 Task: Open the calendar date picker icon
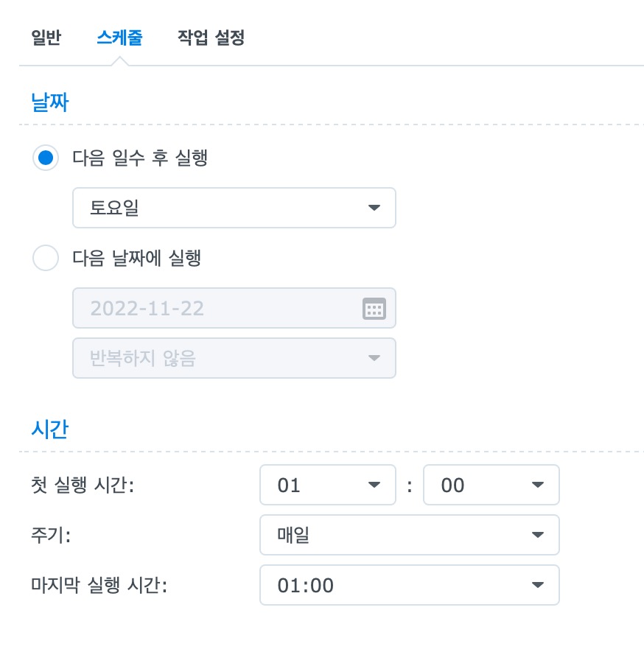click(374, 309)
